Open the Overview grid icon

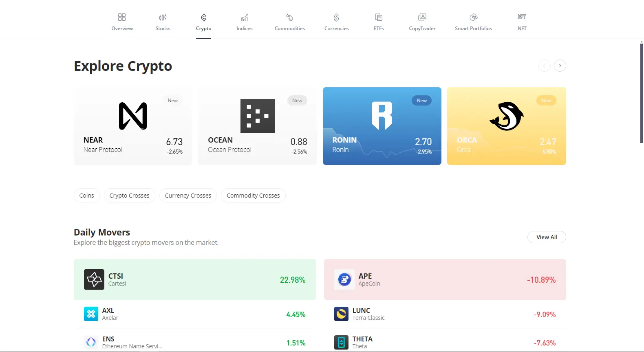[x=122, y=17]
